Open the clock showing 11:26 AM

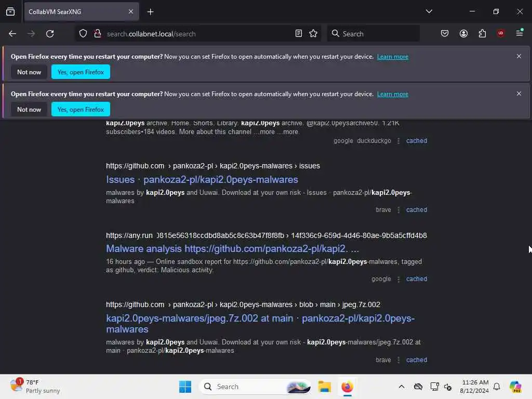pos(474,387)
